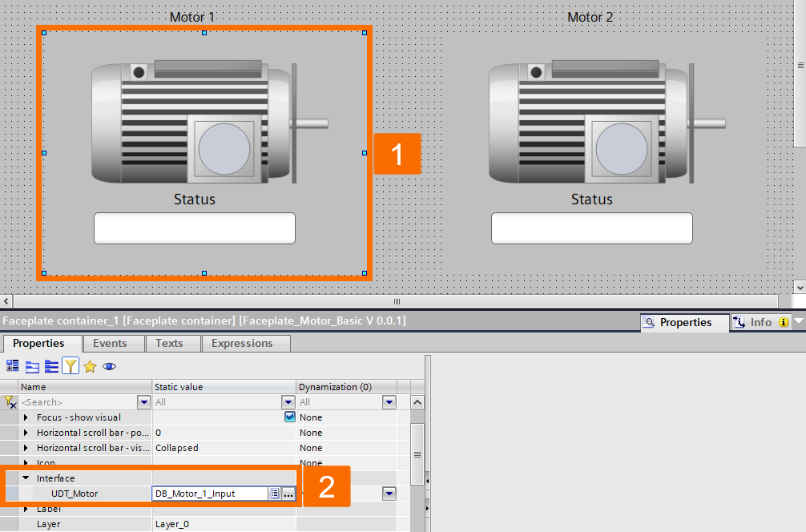Select the flat list view icon

(51, 365)
